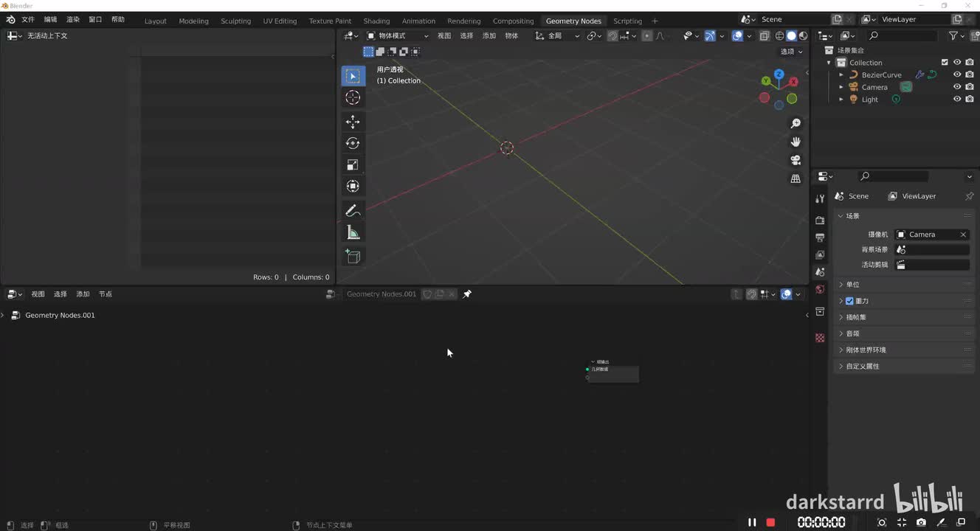The image size is (980, 531).
Task: Open the World properties tab
Action: point(820,289)
